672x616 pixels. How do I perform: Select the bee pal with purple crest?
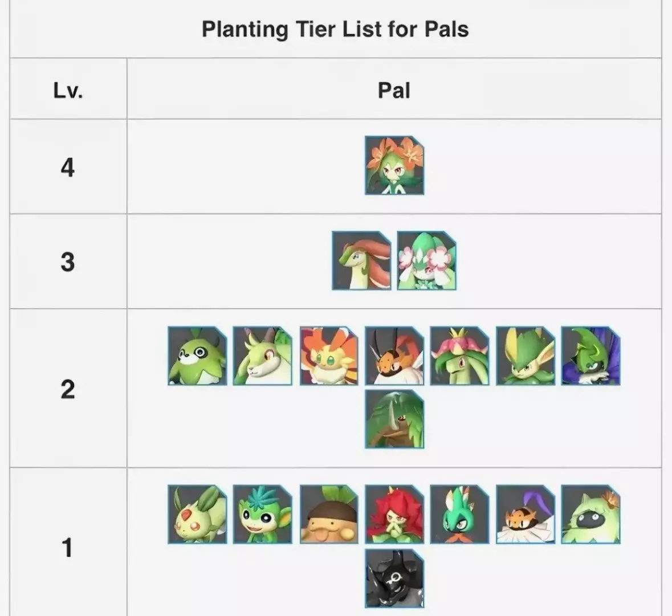tap(525, 514)
